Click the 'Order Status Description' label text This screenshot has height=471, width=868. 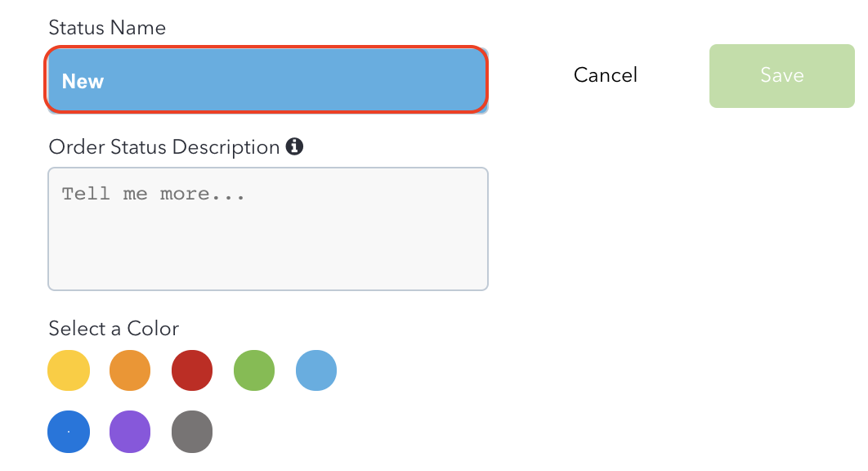point(163,147)
